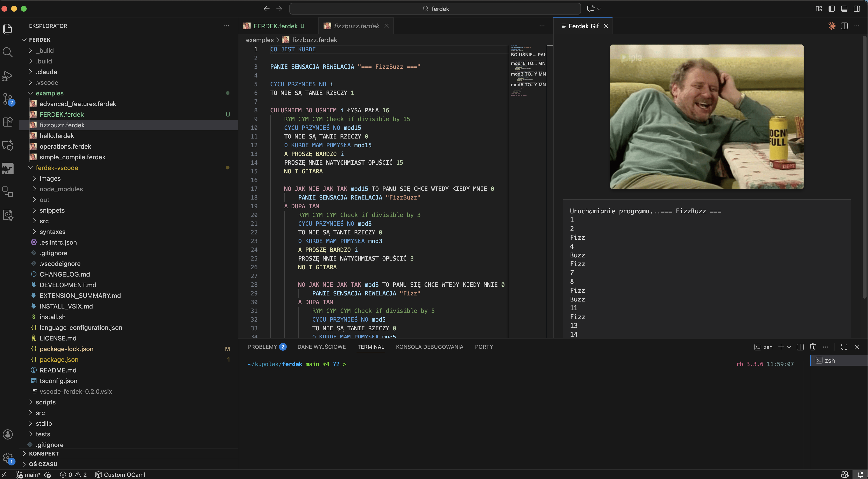Open the Search view in the activity bar
The image size is (868, 479).
pyautogui.click(x=8, y=52)
